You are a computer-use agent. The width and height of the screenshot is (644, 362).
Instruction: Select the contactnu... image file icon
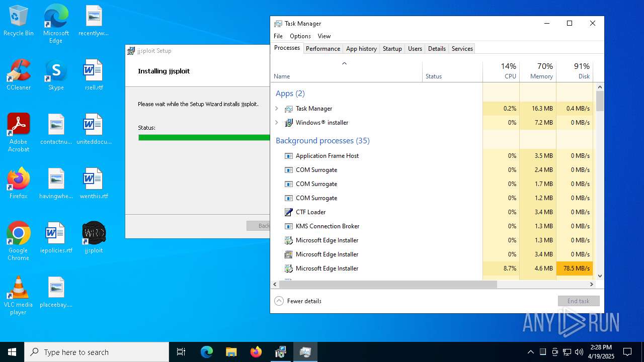coord(56,129)
